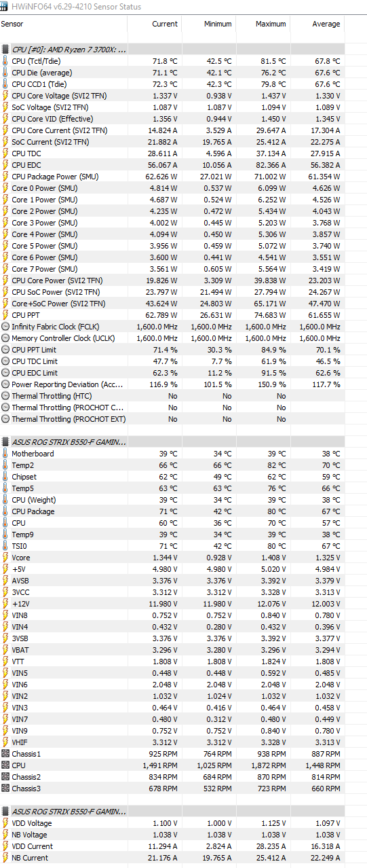
Task: Click the thermometer icon beside CPU (Tctl/Tdie)
Action: click(5, 61)
